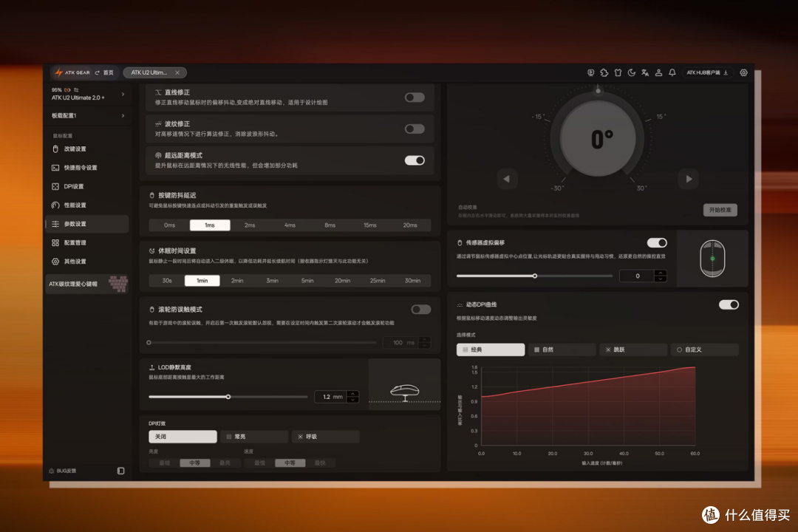
Task: Open 性能设置 performance settings in sidebar
Action: [x=87, y=205]
